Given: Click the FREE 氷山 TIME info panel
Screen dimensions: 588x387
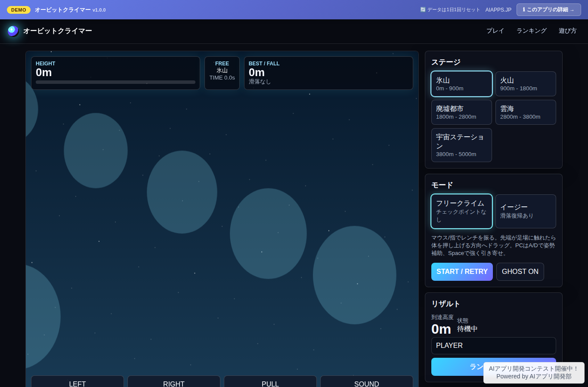Looking at the screenshot, I should 222,73.
